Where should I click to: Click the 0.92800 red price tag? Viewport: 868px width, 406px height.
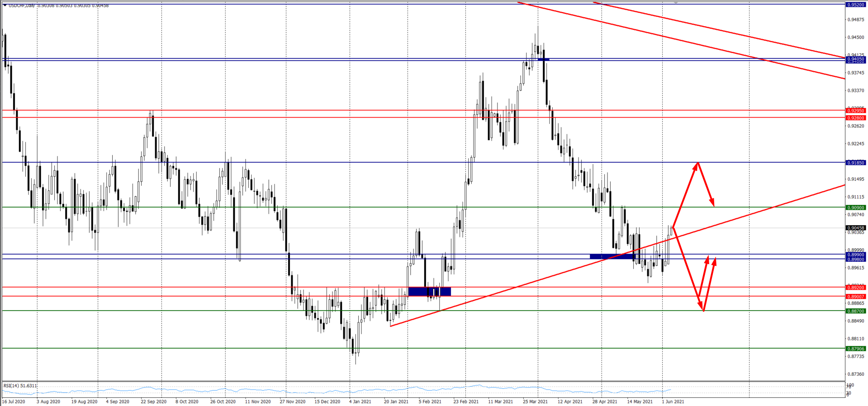pyautogui.click(x=855, y=118)
